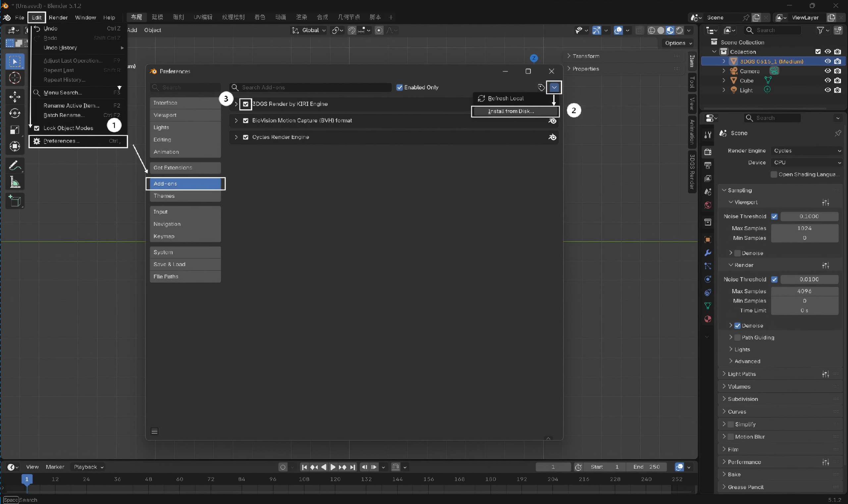
Task: Expand the 3DGS Render by KIRI Engine entry
Action: (x=236, y=104)
